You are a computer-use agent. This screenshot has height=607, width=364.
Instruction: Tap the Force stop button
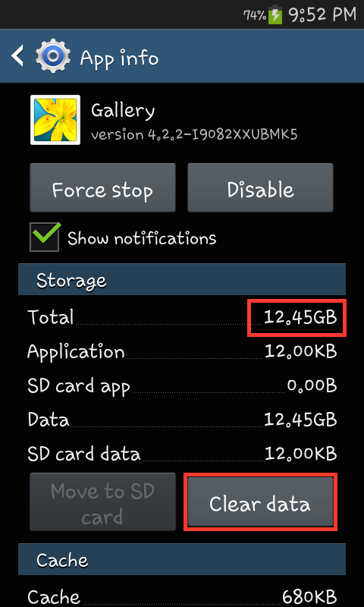pos(102,187)
